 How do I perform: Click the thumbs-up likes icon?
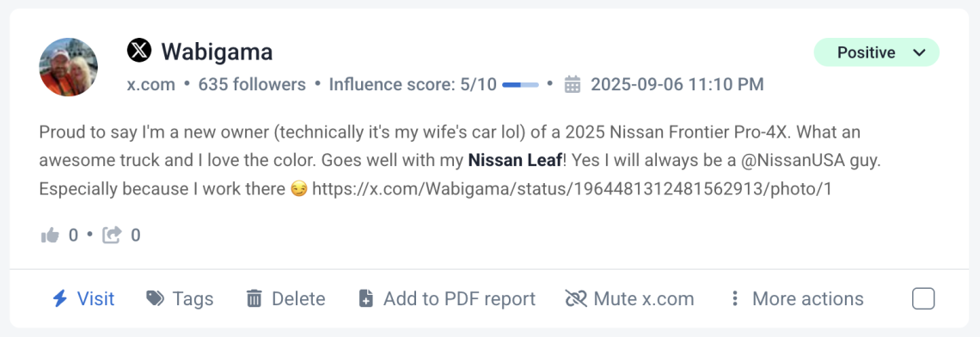click(x=50, y=235)
